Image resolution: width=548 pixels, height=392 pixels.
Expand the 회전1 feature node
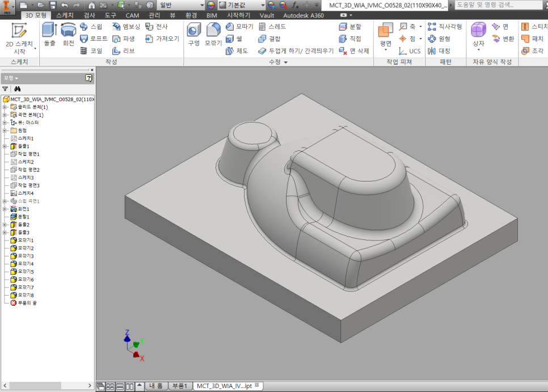pyautogui.click(x=5, y=209)
